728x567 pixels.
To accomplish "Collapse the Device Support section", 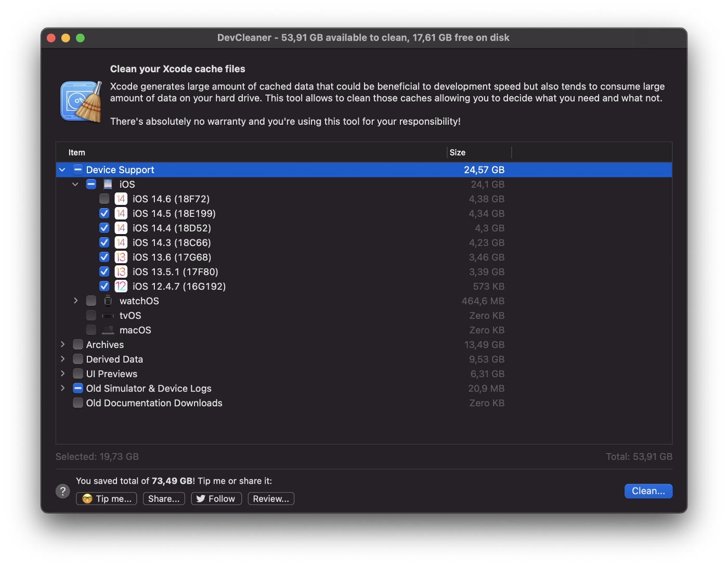I will 62,170.
